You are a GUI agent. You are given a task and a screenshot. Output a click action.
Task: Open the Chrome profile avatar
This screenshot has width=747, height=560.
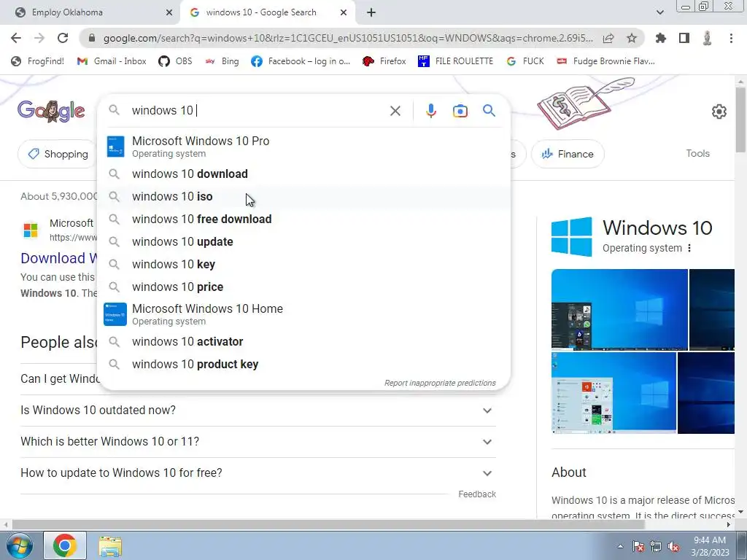pos(708,38)
